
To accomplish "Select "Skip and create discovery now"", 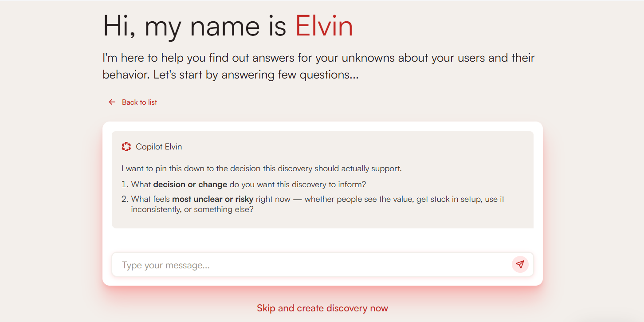I will pyautogui.click(x=322, y=308).
